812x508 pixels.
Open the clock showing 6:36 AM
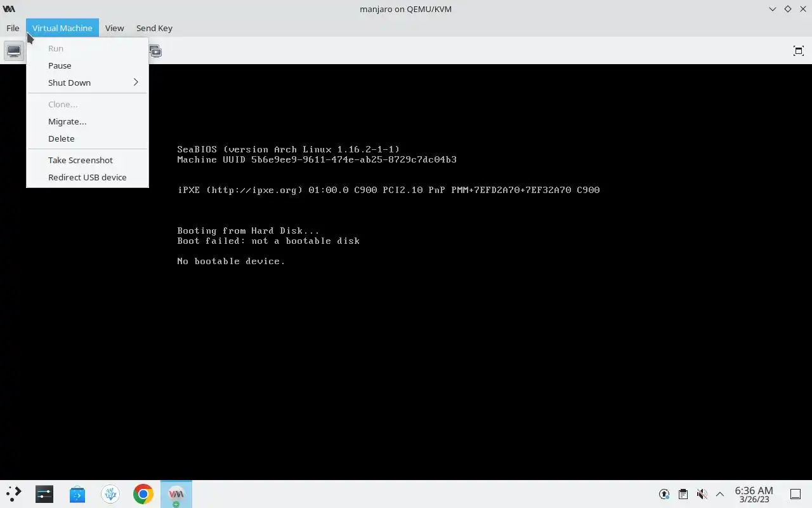(754, 494)
